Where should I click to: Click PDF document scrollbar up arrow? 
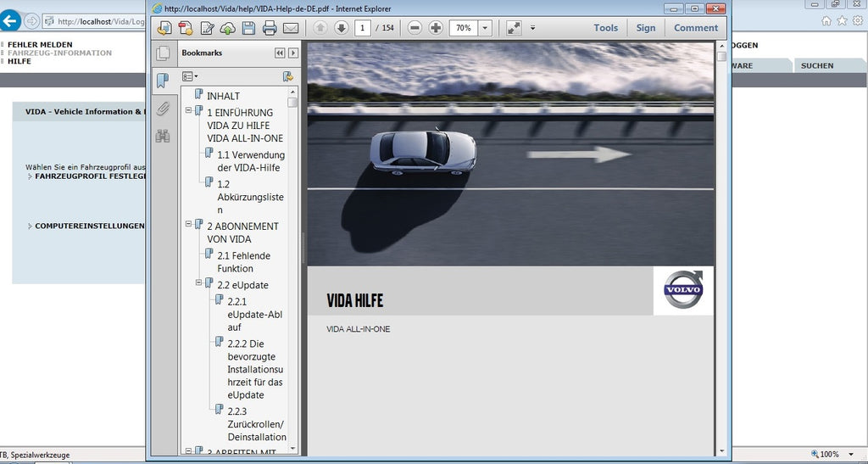[x=721, y=47]
